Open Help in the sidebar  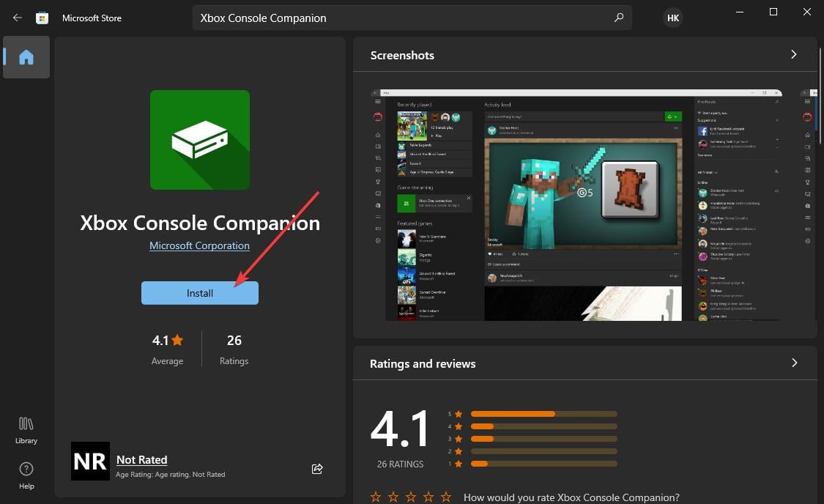tap(26, 475)
